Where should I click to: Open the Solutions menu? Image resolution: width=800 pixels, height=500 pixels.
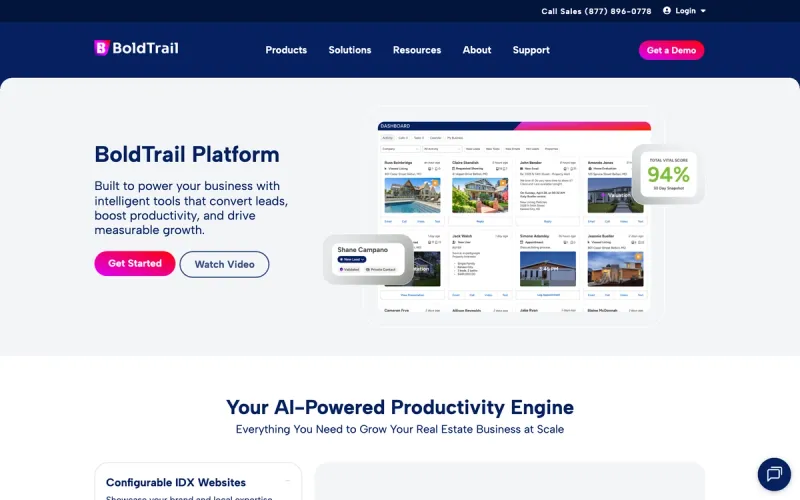[349, 50]
